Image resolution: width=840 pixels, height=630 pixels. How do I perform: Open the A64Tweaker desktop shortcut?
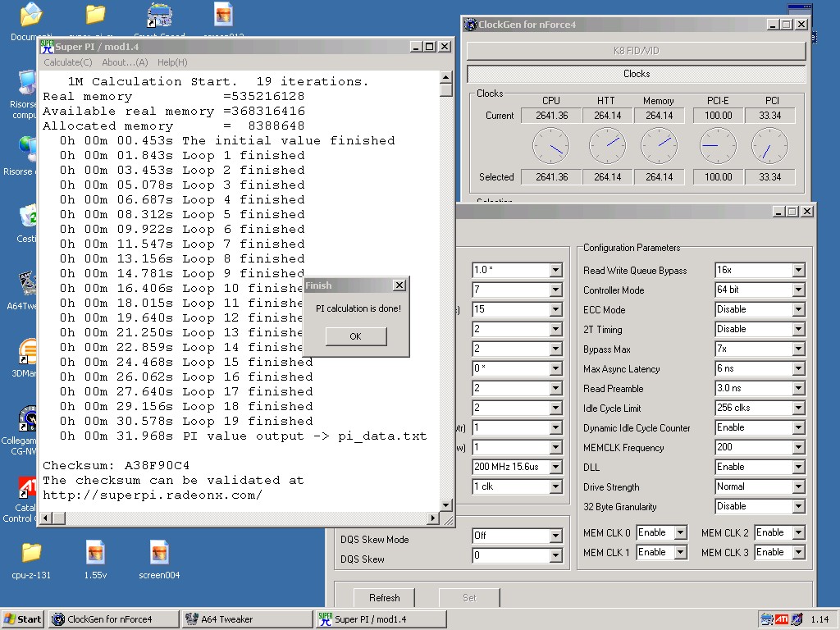click(26, 284)
